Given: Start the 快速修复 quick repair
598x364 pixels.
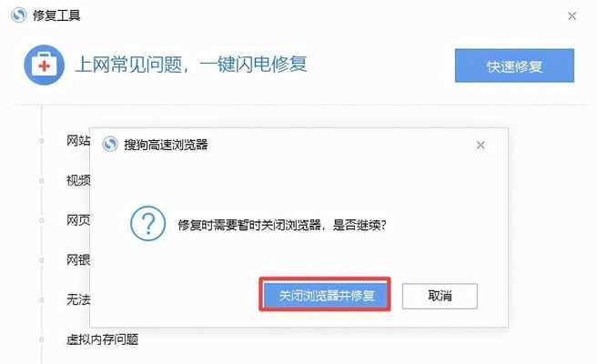Looking at the screenshot, I should pyautogui.click(x=514, y=66).
